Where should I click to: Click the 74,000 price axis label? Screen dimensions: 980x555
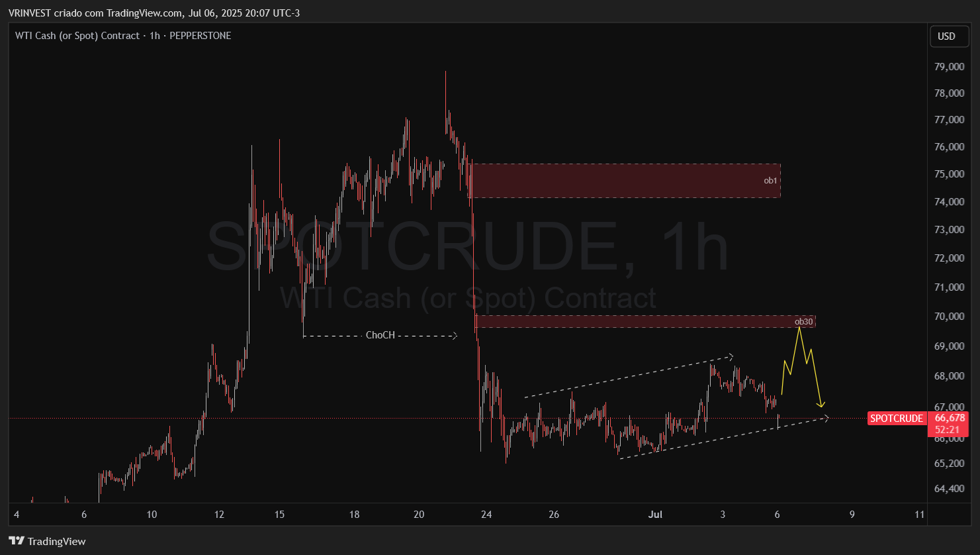point(949,202)
